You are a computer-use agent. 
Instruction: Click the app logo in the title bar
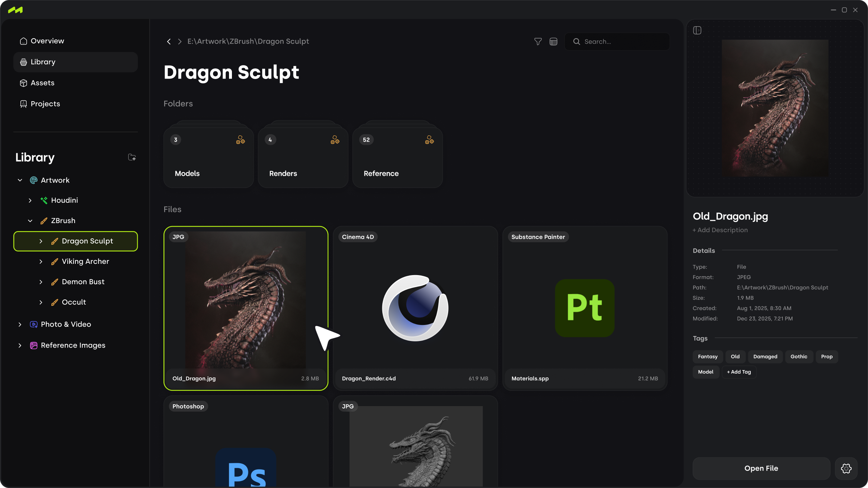[15, 10]
